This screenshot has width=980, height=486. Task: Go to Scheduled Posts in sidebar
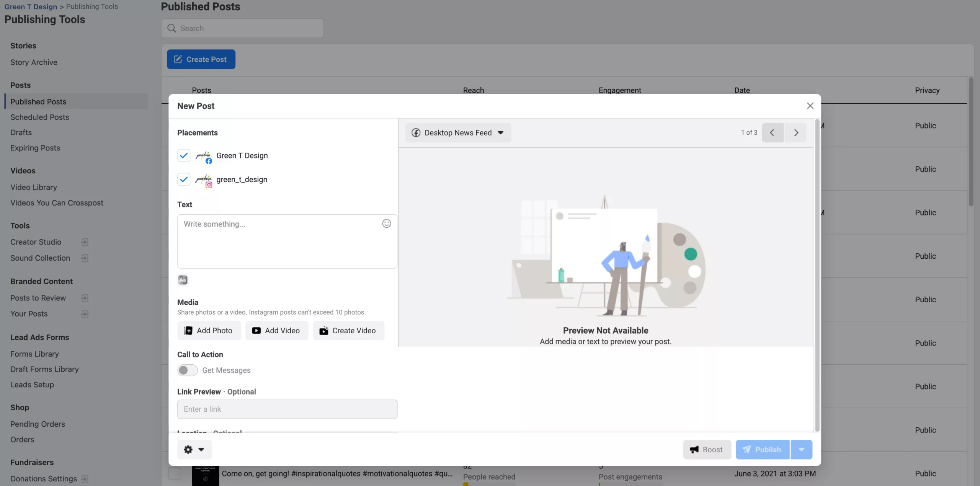(x=40, y=117)
